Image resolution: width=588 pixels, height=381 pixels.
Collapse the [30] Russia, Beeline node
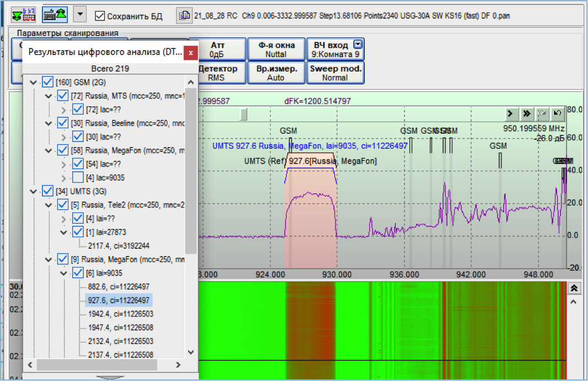pyautogui.click(x=48, y=123)
